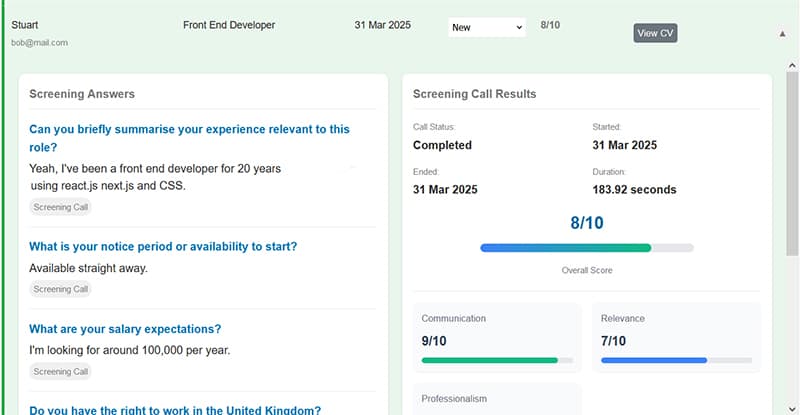The image size is (800, 415).
Task: Click the Started date value
Action: point(624,145)
